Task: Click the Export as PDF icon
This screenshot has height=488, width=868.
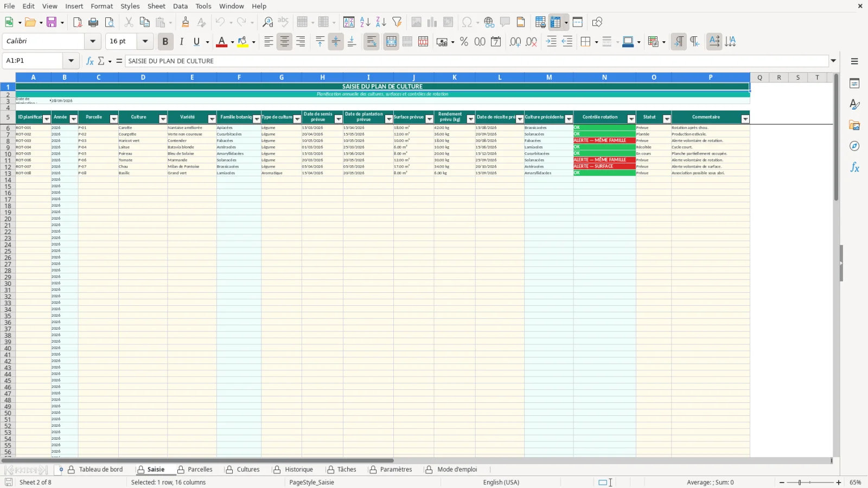Action: coord(78,22)
